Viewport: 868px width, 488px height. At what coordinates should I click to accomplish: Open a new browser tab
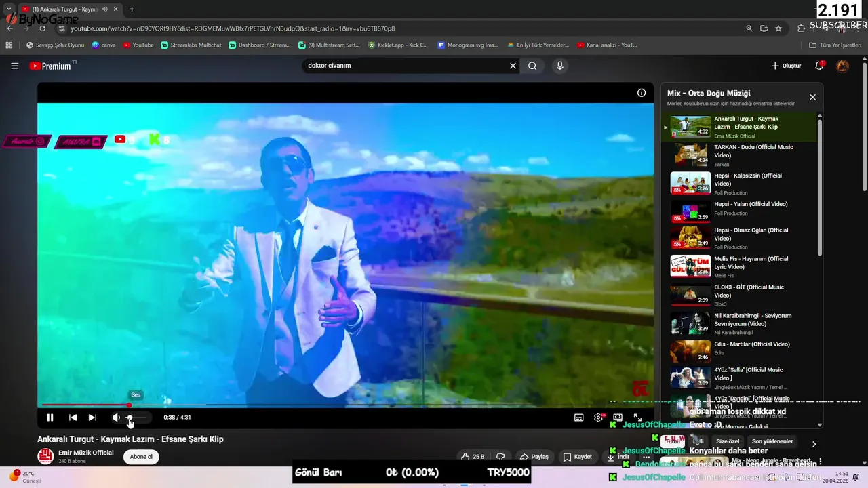[132, 9]
